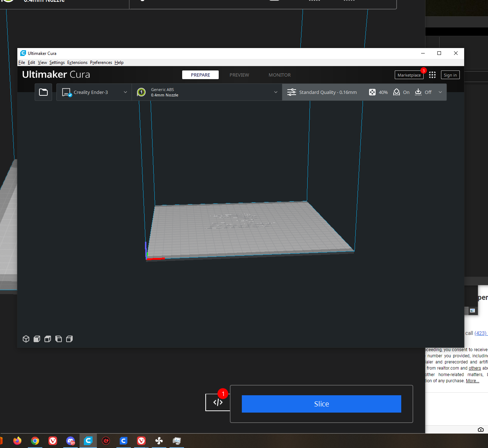The image size is (488, 448).
Task: Select the front view cube icon
Action: (x=37, y=339)
